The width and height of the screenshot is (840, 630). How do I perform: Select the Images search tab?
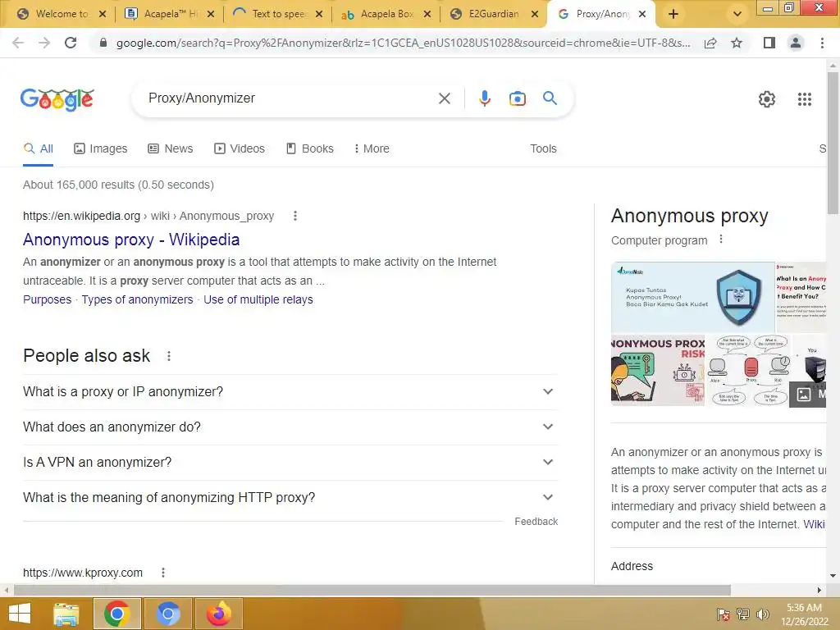[101, 149]
